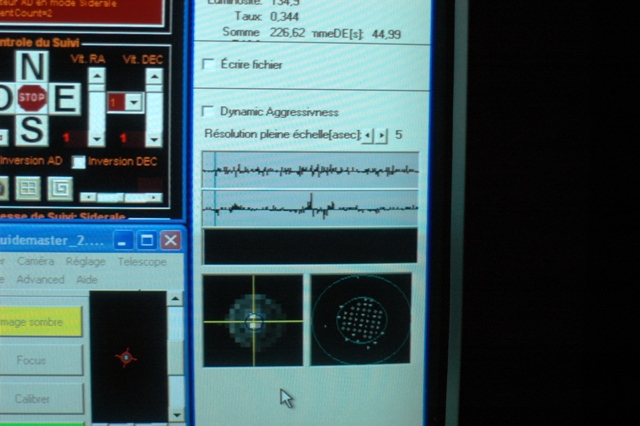The image size is (640, 426).
Task: Click the square spiral search icon
Action: pos(60,188)
